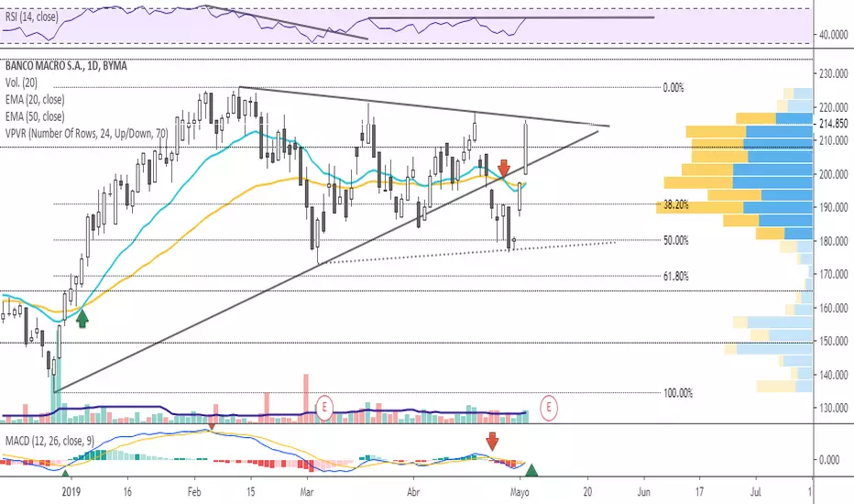Click the current price tag 214.850
This screenshot has height=504, width=854.
click(x=833, y=124)
